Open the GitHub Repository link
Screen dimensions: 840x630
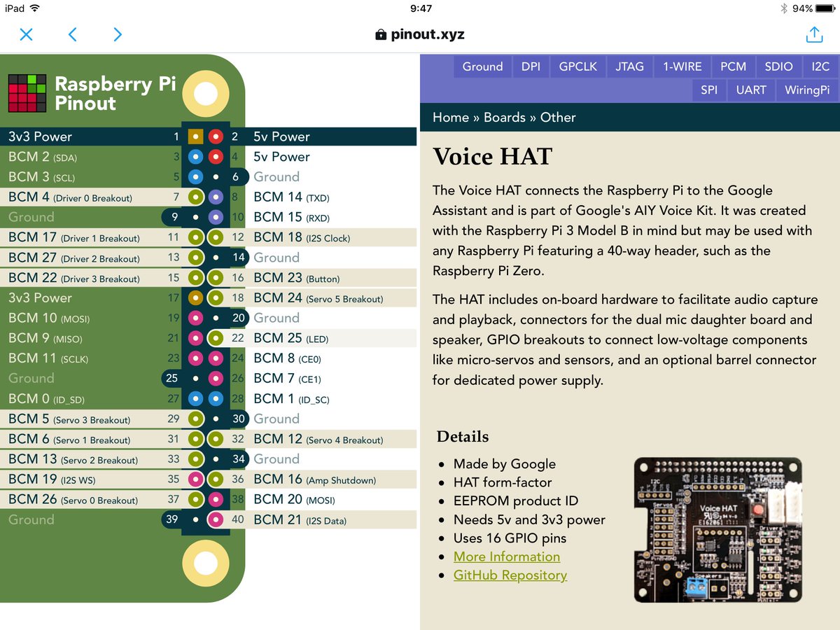(510, 575)
